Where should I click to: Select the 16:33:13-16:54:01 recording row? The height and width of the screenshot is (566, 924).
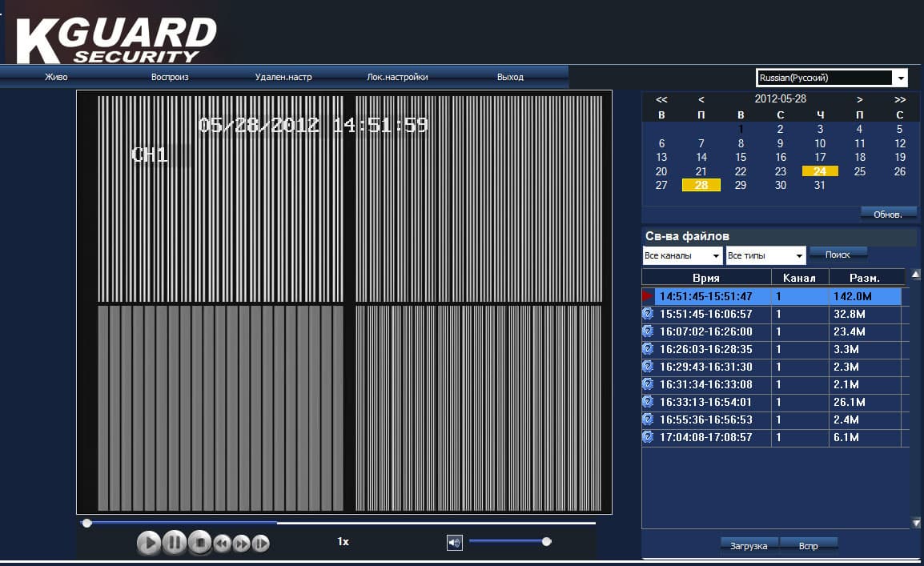tap(771, 402)
